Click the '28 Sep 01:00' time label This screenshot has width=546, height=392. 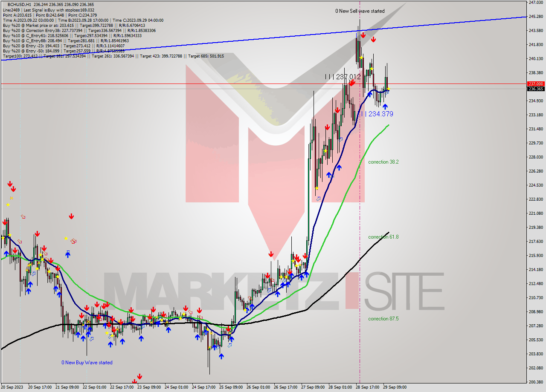point(340,388)
